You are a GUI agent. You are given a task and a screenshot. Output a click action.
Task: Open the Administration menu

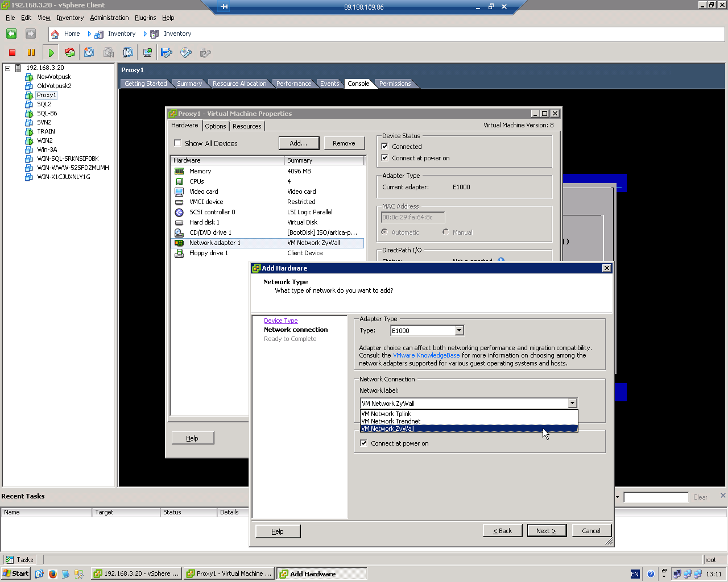(x=109, y=18)
